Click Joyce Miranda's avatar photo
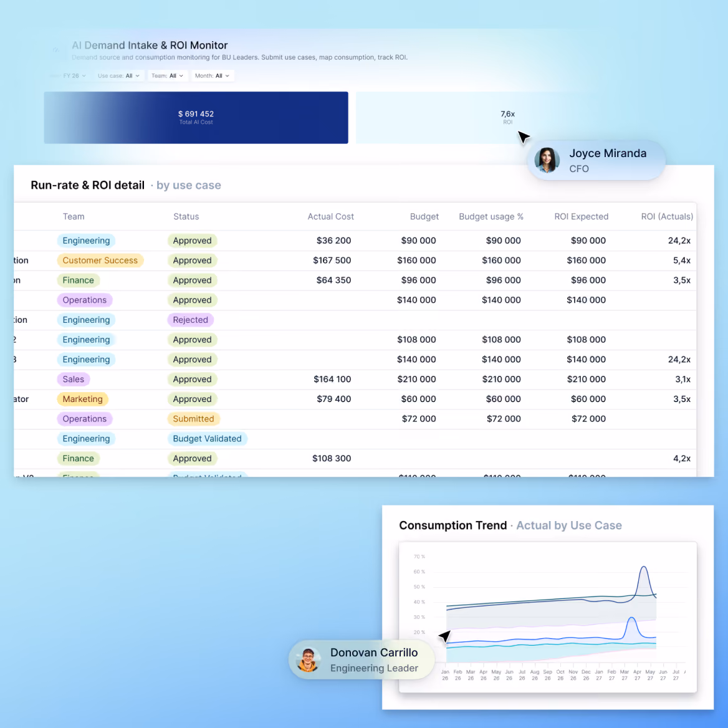The width and height of the screenshot is (728, 728). click(x=547, y=160)
